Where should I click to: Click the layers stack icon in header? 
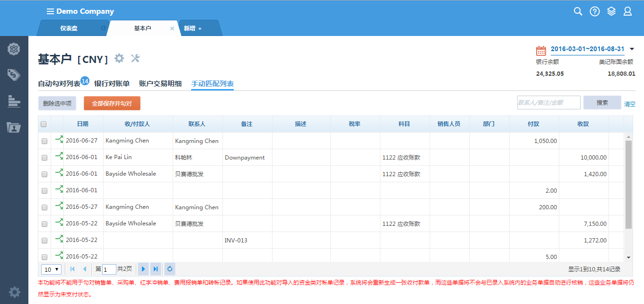pyautogui.click(x=611, y=11)
